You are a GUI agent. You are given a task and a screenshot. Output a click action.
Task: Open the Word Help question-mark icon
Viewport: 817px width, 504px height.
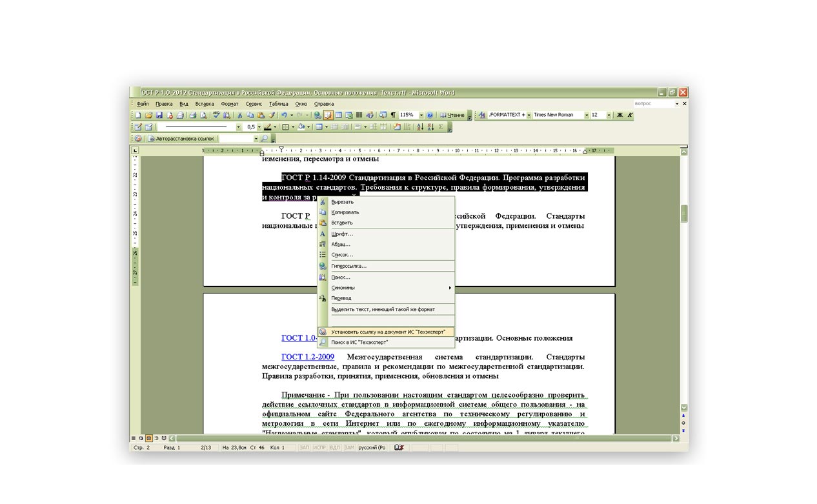click(x=430, y=115)
